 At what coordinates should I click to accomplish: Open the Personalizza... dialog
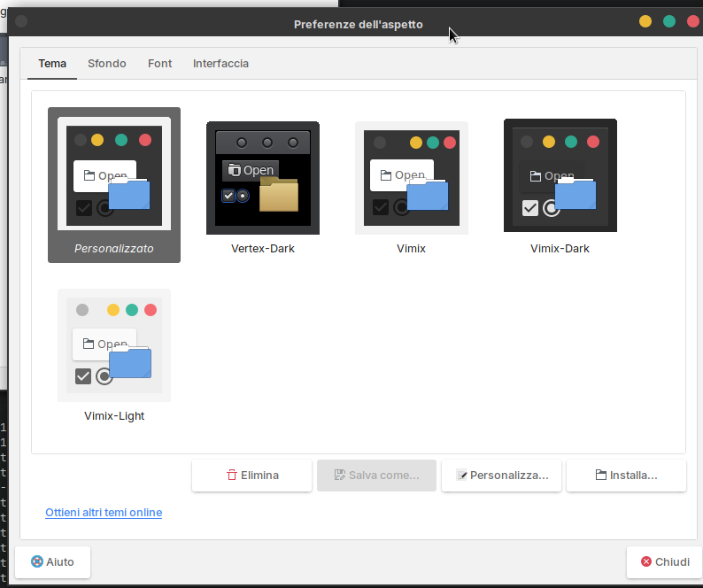point(501,476)
